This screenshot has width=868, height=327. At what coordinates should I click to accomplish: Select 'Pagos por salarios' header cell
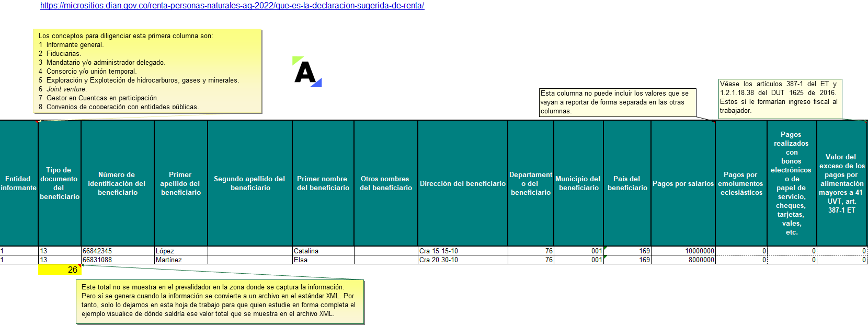[x=683, y=183]
